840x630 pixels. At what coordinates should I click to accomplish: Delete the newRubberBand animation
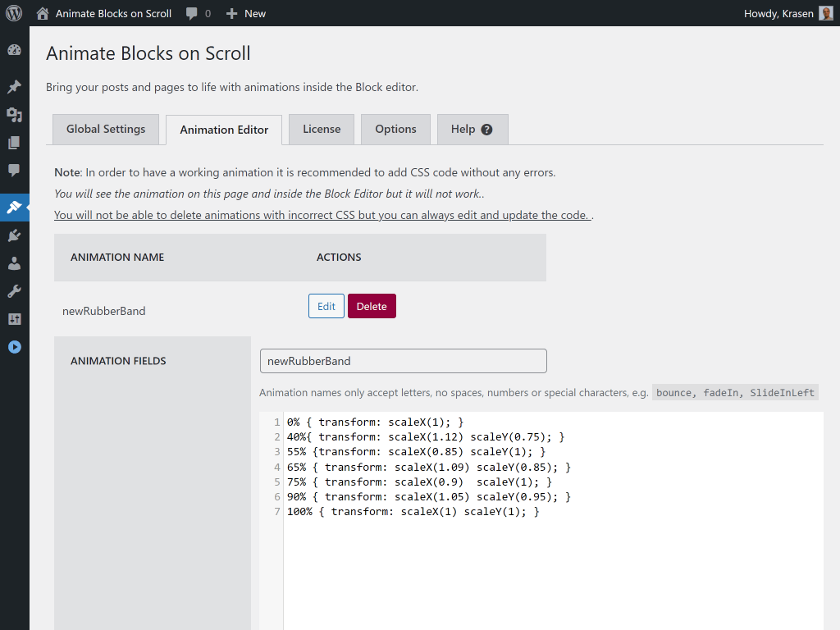[372, 306]
